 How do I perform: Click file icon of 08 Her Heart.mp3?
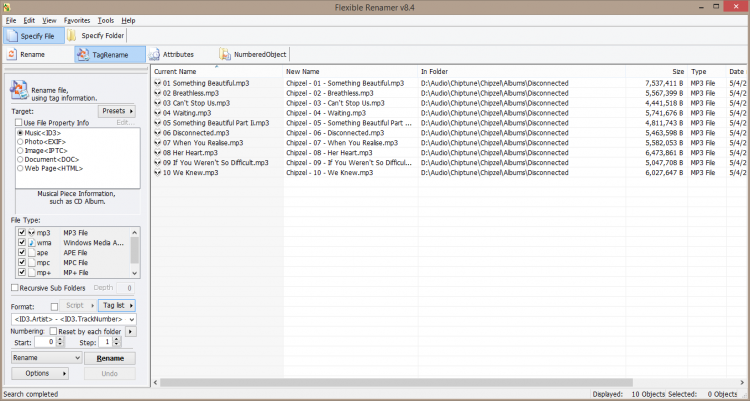[157, 153]
